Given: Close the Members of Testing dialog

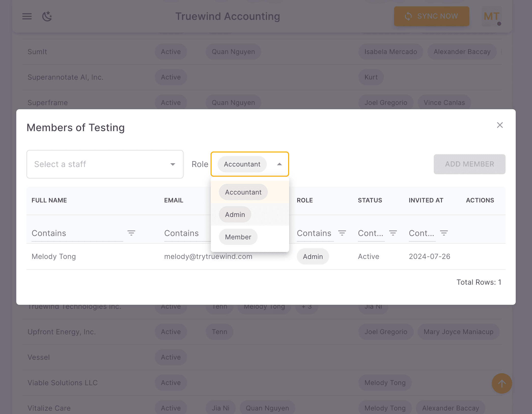Looking at the screenshot, I should tap(500, 125).
